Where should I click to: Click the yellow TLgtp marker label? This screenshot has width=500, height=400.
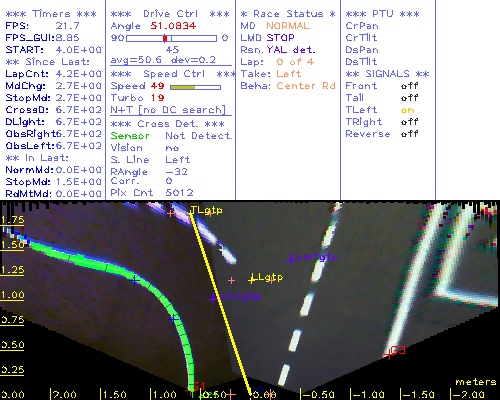[206, 210]
